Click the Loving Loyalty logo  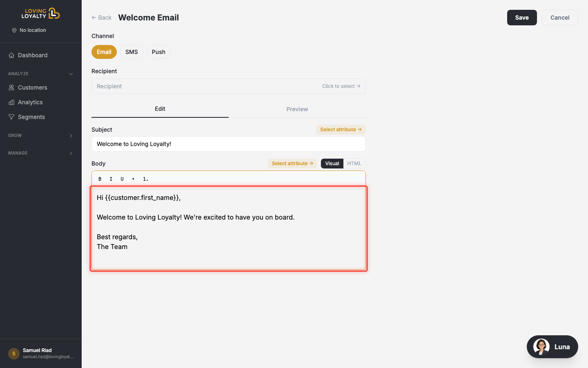coord(41,13)
